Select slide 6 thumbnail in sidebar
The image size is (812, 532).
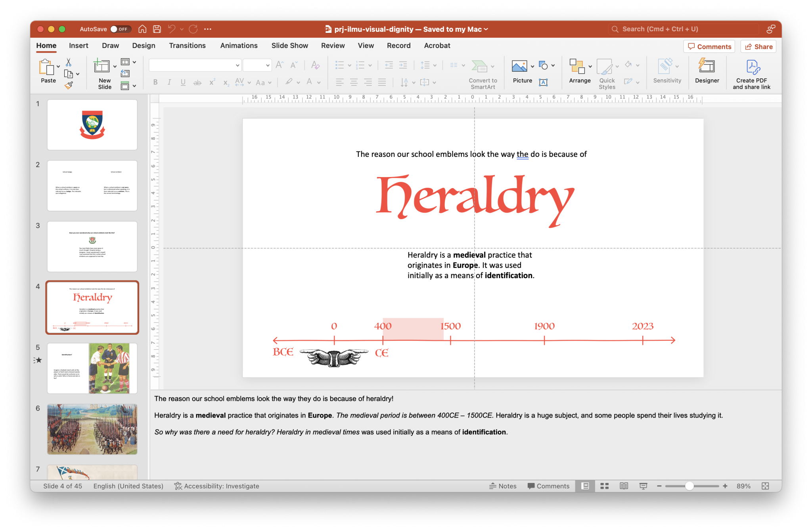tap(92, 429)
